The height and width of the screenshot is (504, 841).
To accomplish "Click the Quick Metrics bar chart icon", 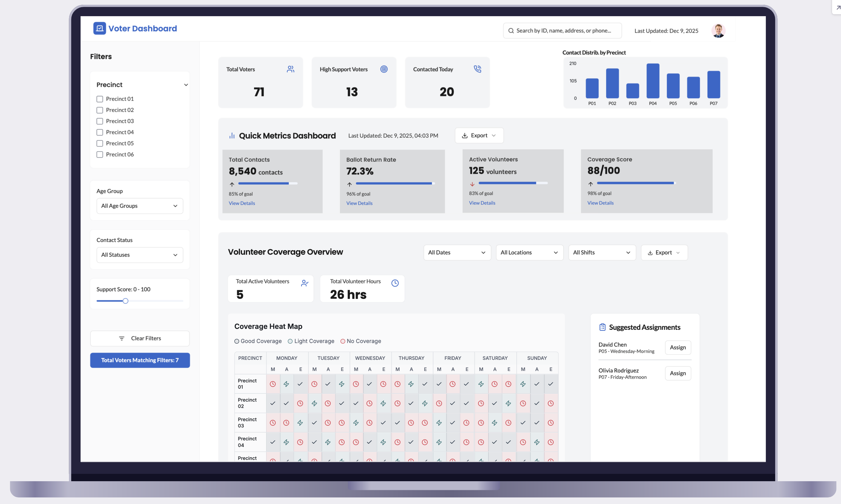I will click(x=232, y=136).
